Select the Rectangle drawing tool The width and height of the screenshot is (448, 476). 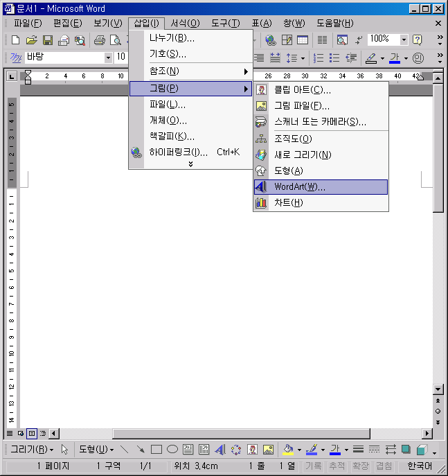[x=156, y=449]
